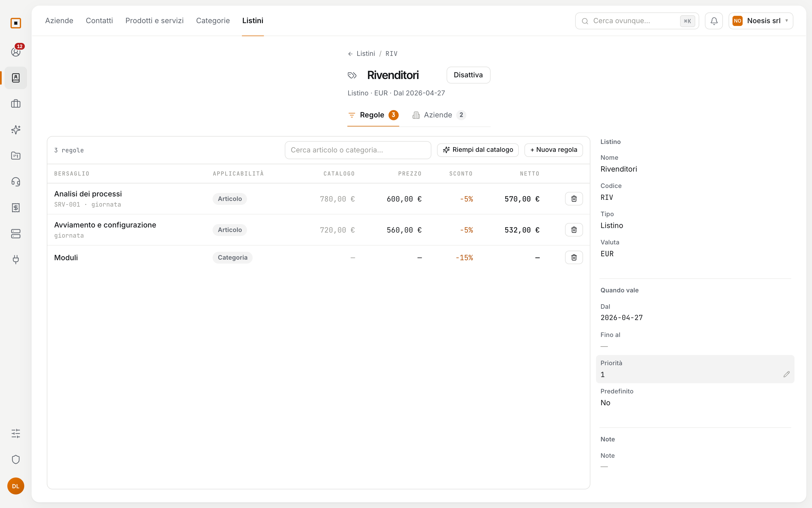The image size is (812, 508).
Task: Delete the Moduli category rule
Action: pyautogui.click(x=574, y=258)
